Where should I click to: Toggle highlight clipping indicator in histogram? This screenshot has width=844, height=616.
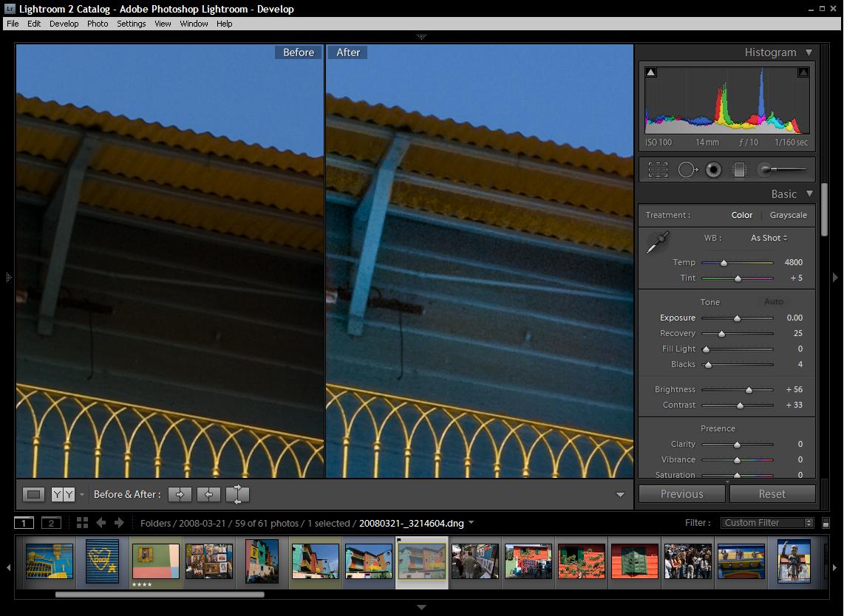click(803, 72)
